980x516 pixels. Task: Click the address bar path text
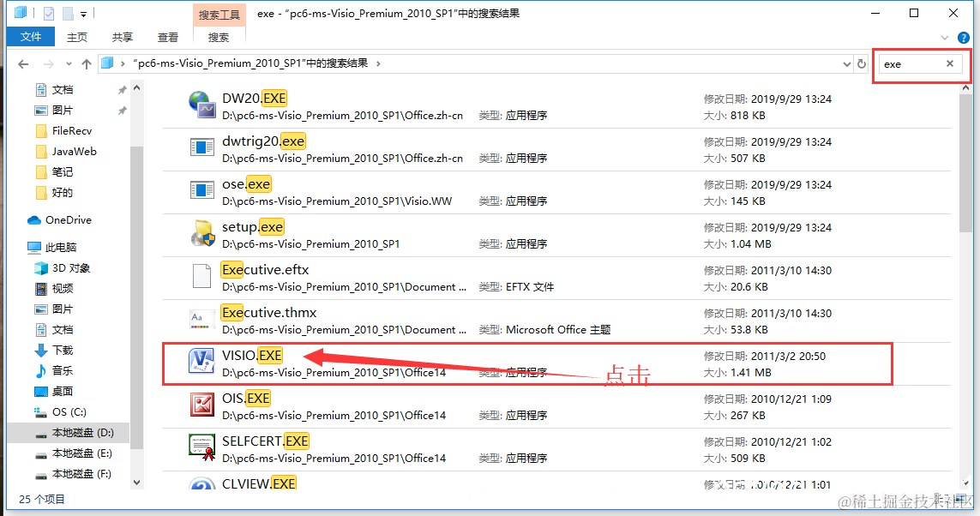pyautogui.click(x=250, y=63)
